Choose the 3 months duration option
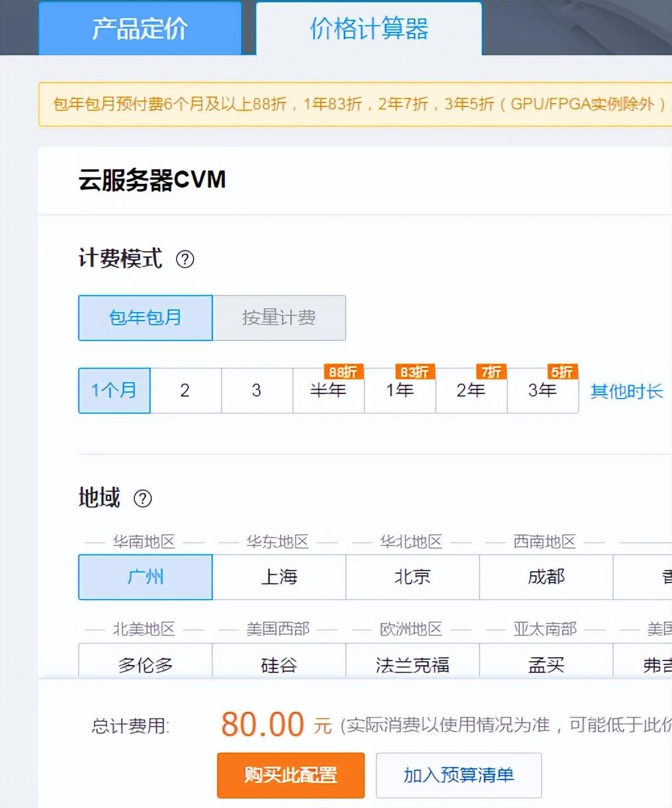Screen dimensions: 672x808 pos(257,391)
